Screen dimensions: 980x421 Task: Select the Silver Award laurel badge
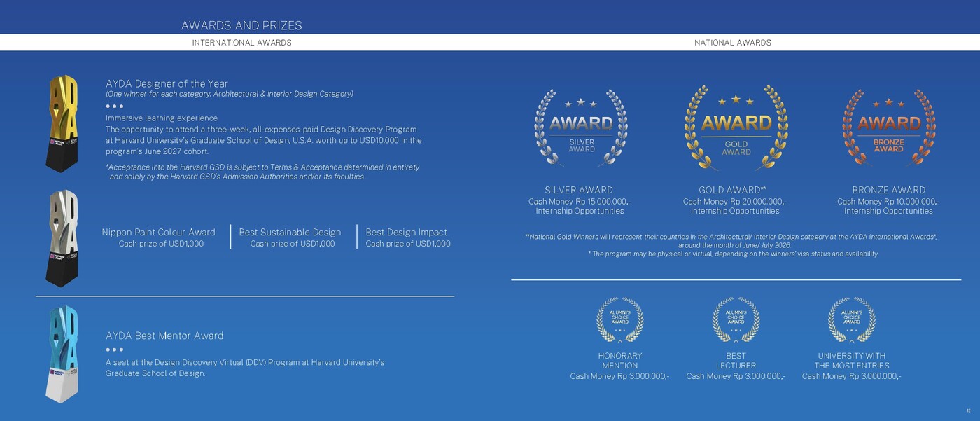point(581,127)
